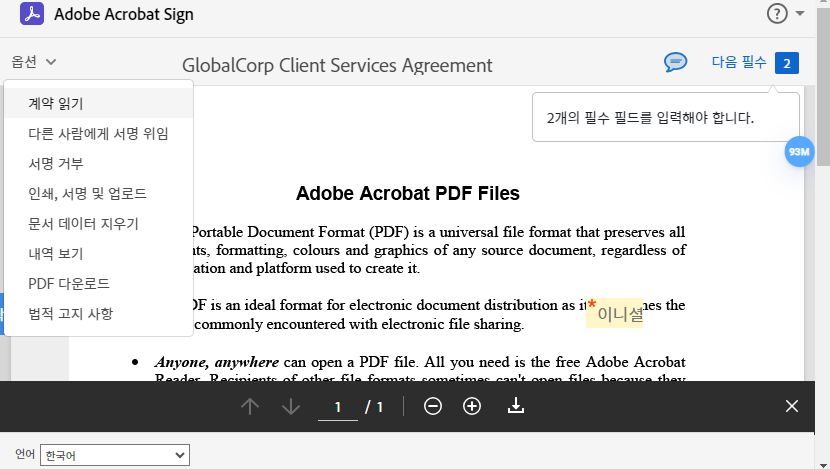The image size is (830, 469).
Task: Open 내역 보기 from options menu
Action: coord(98,254)
